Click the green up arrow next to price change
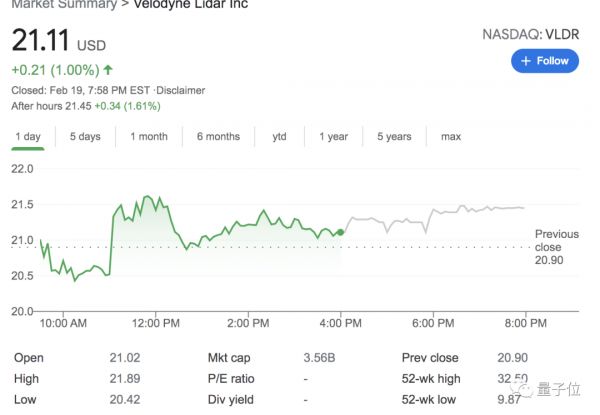This screenshot has height=415, width=600. 108,70
